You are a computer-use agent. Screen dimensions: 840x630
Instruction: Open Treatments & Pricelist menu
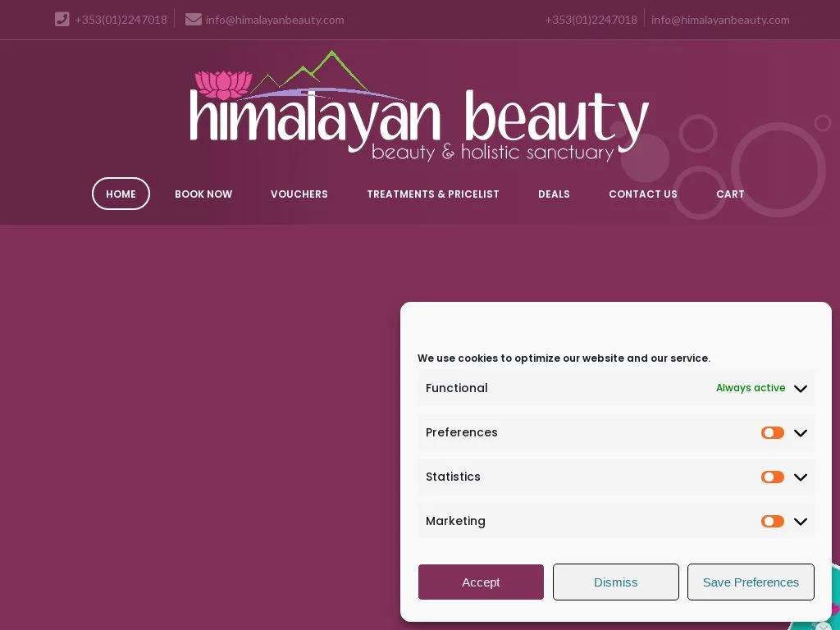(x=433, y=194)
